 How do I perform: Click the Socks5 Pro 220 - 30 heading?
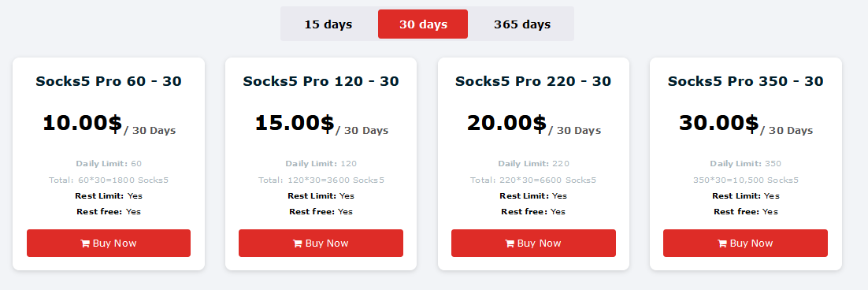point(533,81)
